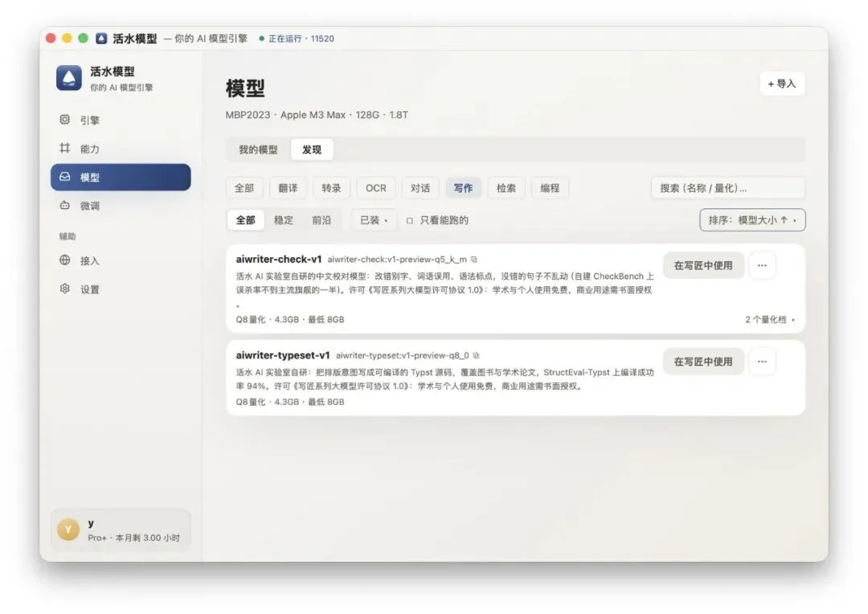Select the 模型 sidebar item
Screen dimensions: 868x614
tap(121, 177)
